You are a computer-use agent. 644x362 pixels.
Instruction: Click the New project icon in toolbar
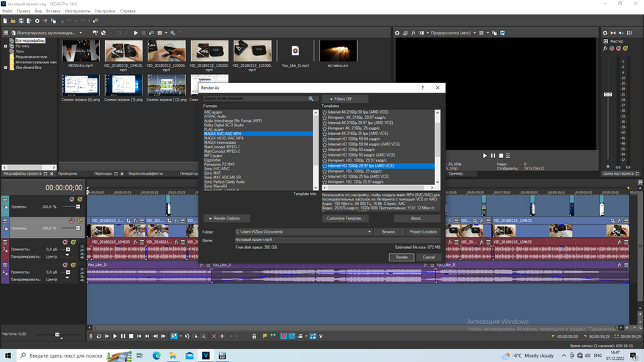(7, 21)
